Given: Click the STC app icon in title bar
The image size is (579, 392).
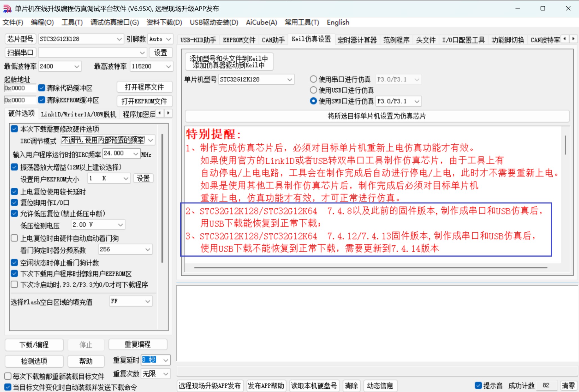Looking at the screenshot, I should click(7, 8).
